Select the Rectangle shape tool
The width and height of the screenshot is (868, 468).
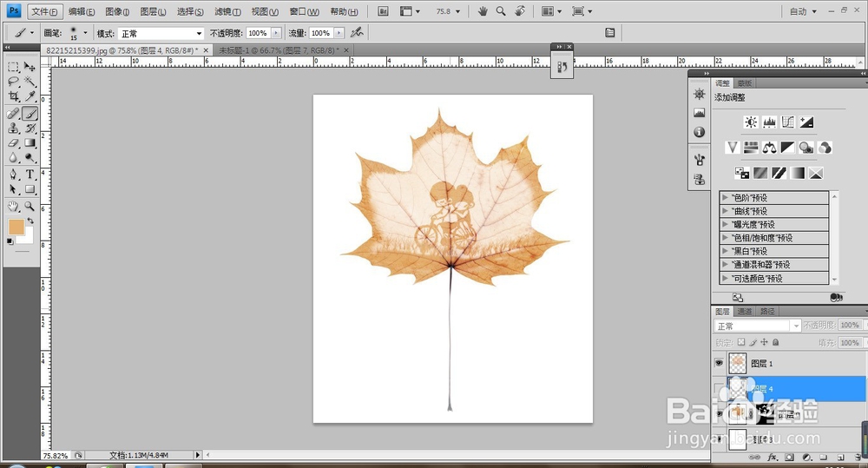tap(30, 189)
